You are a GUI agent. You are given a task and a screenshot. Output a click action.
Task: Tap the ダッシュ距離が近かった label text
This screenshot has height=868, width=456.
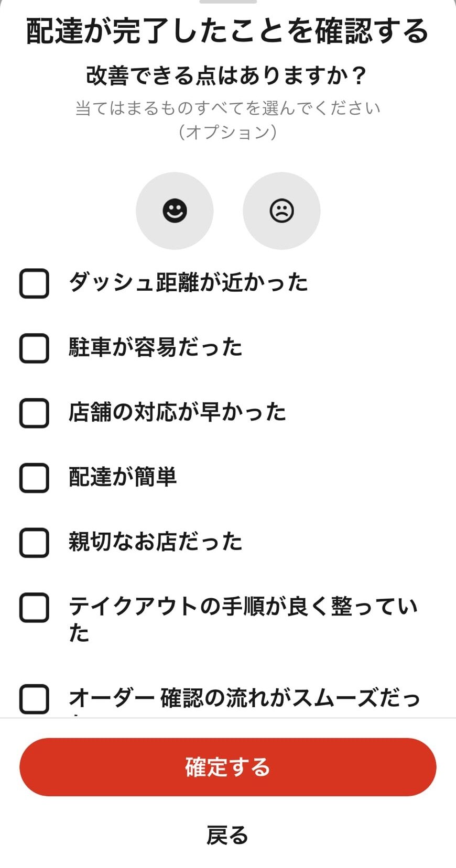tap(189, 283)
